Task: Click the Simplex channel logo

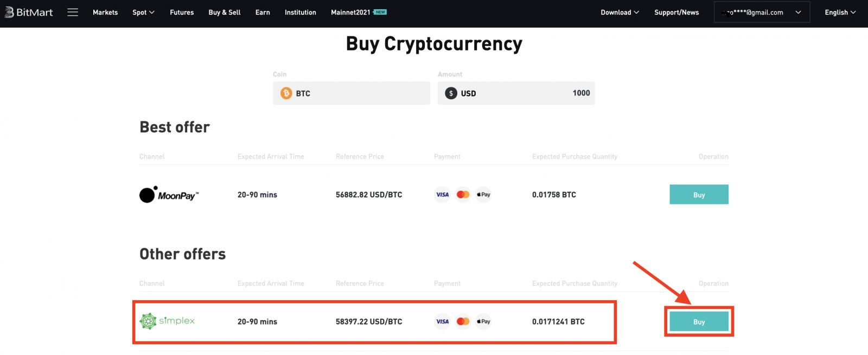Action: click(x=167, y=321)
